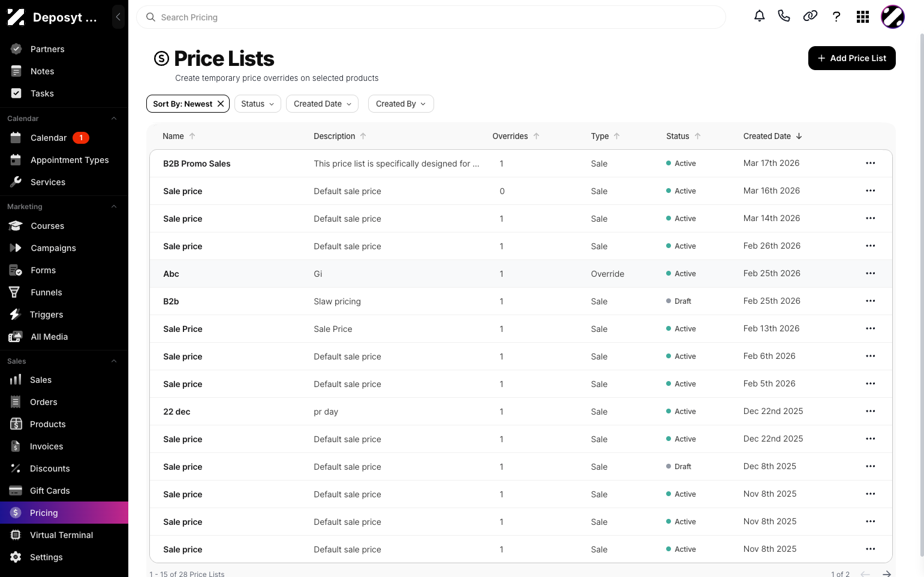The height and width of the screenshot is (577, 924).
Task: Collapse the Calendar sidebar section
Action: click(114, 119)
